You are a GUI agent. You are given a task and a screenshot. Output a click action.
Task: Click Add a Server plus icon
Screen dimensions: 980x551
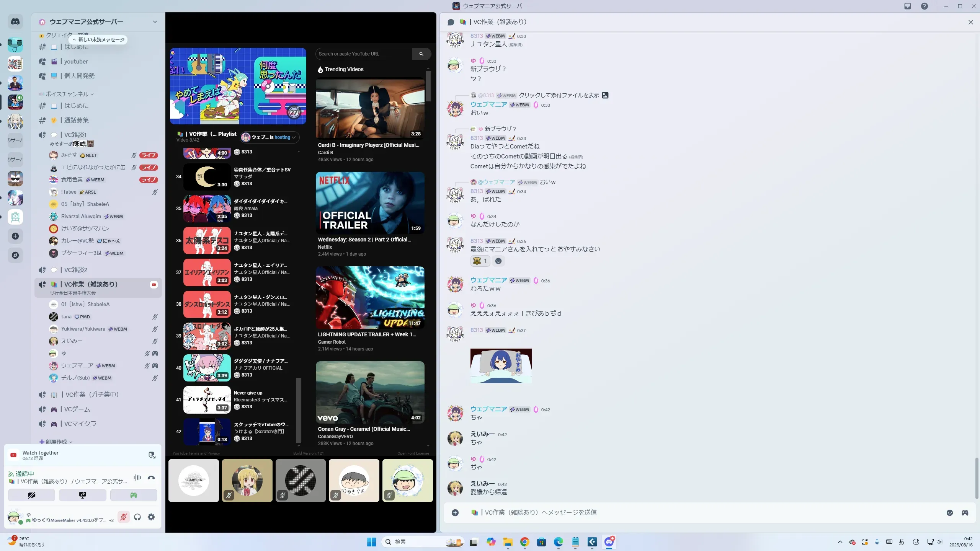15,236
